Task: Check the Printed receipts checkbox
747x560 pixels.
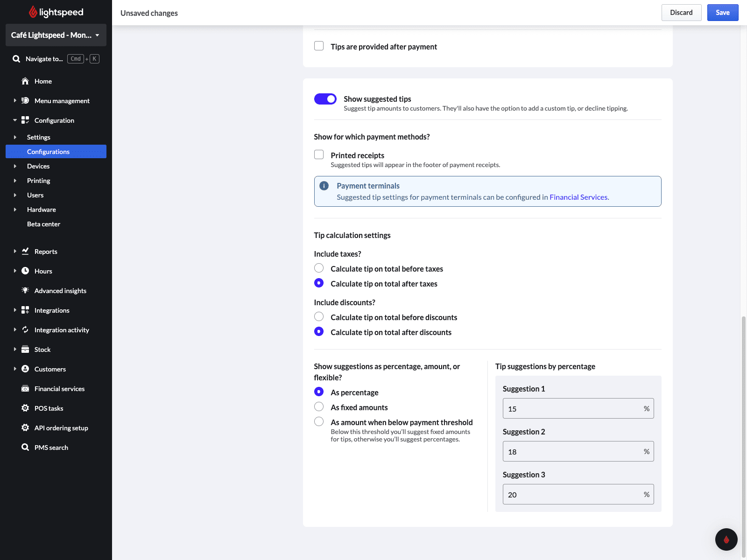Action: click(319, 155)
